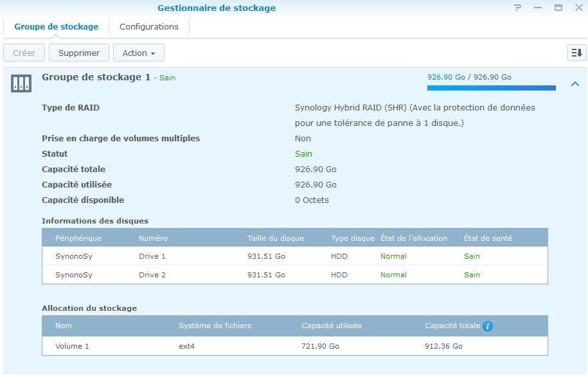Switch to the Configurations tab
The width and height of the screenshot is (588, 375).
(x=149, y=26)
